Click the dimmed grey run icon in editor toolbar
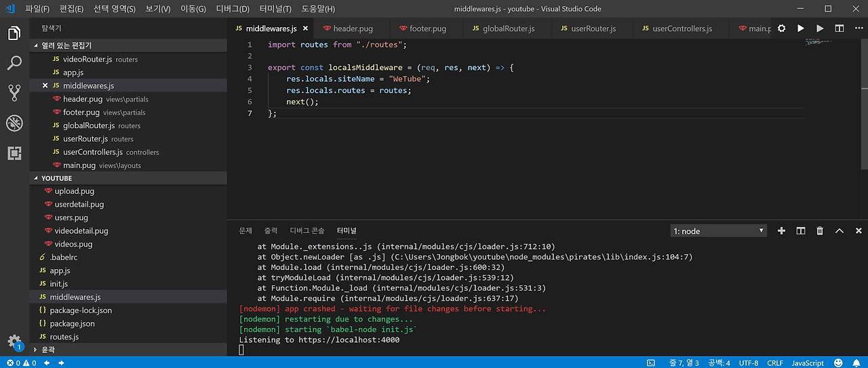The height and width of the screenshot is (368, 868). click(x=820, y=28)
